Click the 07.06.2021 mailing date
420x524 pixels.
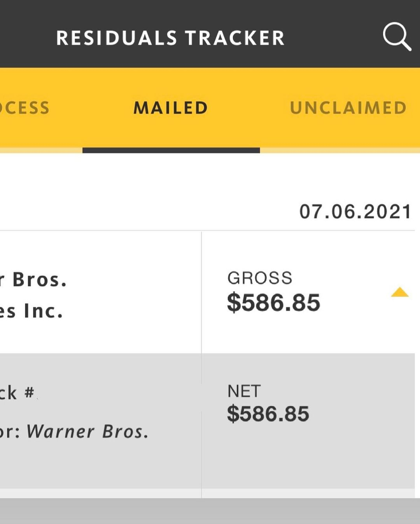click(355, 212)
